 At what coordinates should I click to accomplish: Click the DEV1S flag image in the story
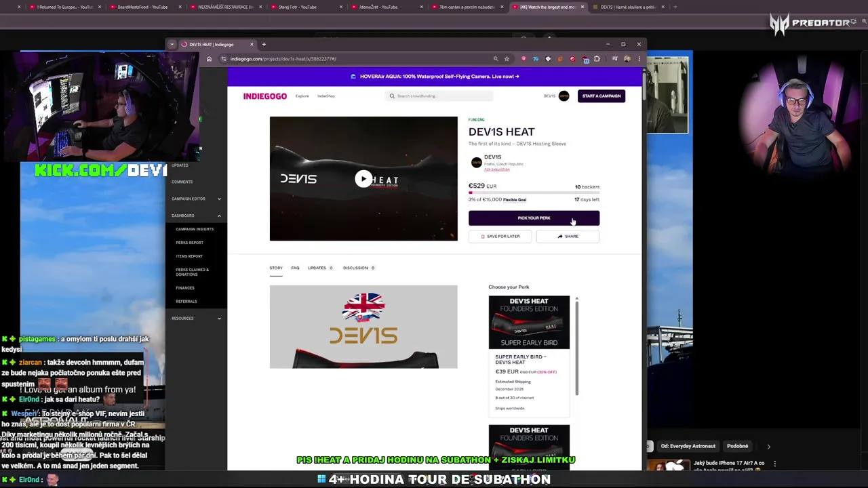point(363,327)
